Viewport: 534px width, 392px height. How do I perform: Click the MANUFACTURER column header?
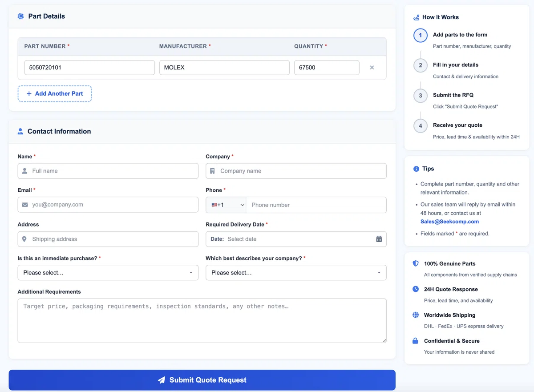click(x=185, y=46)
